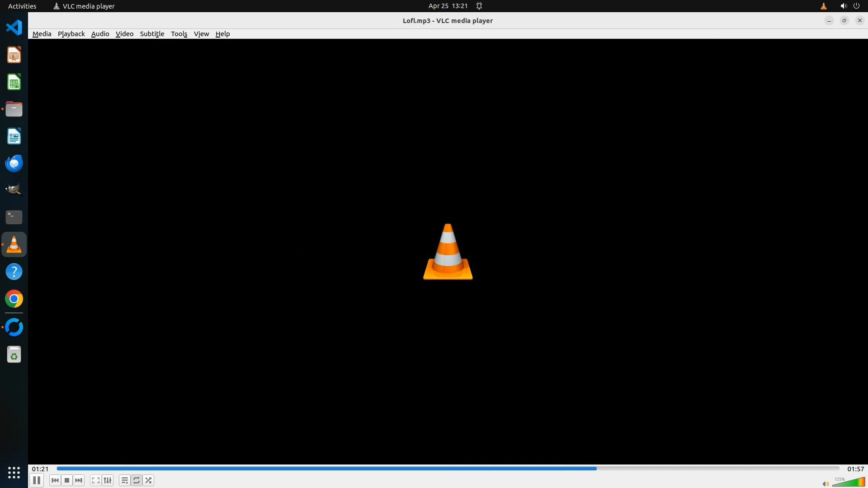
Task: Pause the playing Lofi.mp3 track
Action: coord(37,480)
